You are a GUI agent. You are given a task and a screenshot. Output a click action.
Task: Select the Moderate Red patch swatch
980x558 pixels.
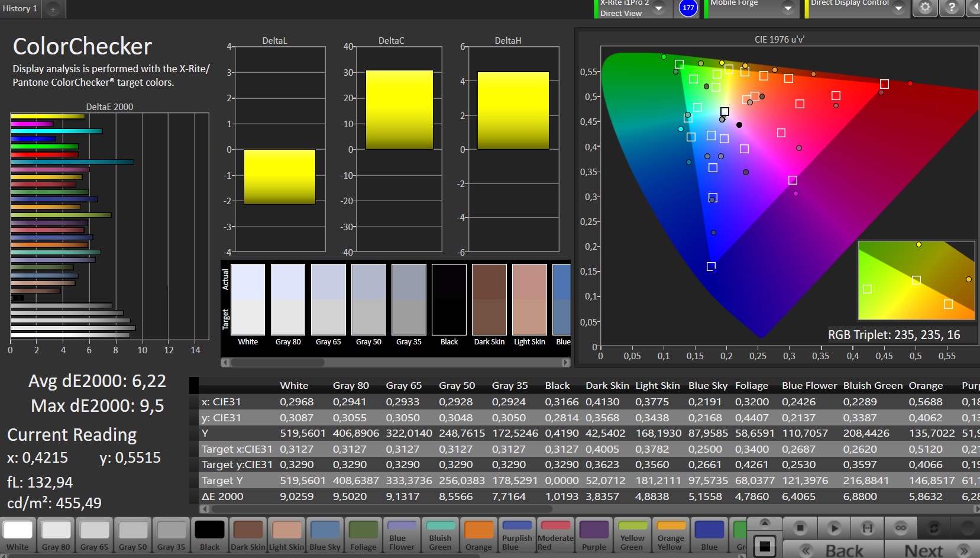[x=555, y=536]
